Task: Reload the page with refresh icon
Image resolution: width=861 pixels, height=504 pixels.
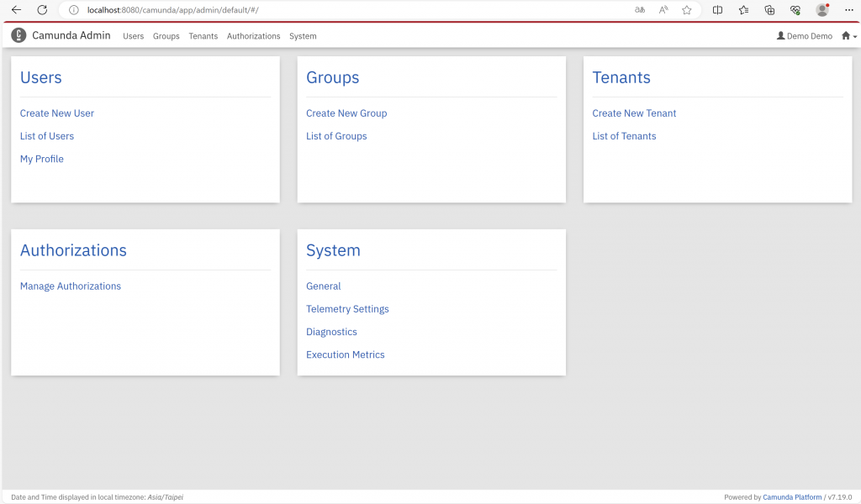Action: point(42,10)
